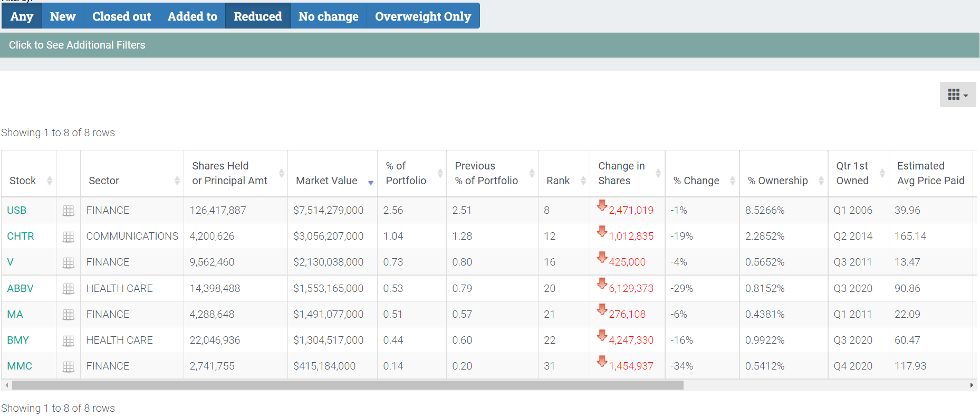This screenshot has width=980, height=416.
Task: Click the grid icon in the MMC row
Action: pyautogui.click(x=68, y=366)
